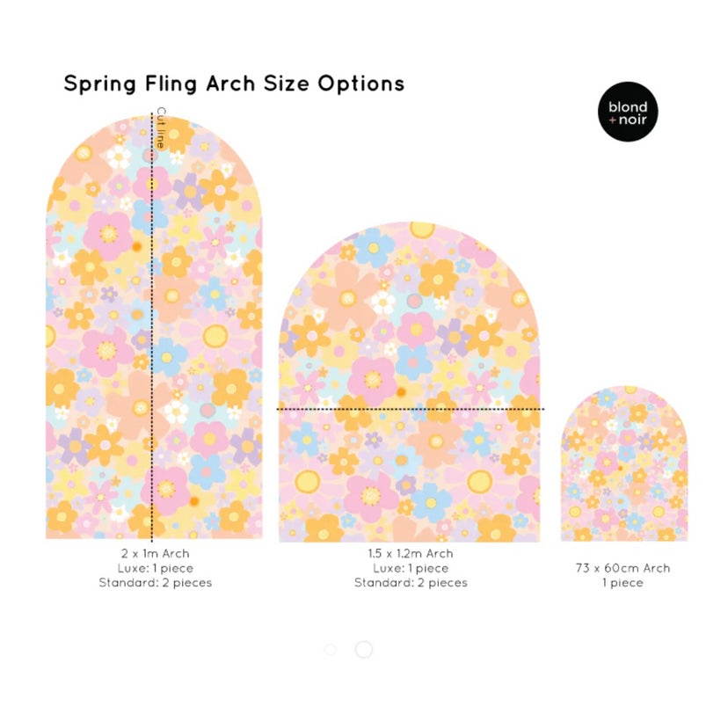
Task: Select the smaller faint carousel dot
Action: click(331, 650)
